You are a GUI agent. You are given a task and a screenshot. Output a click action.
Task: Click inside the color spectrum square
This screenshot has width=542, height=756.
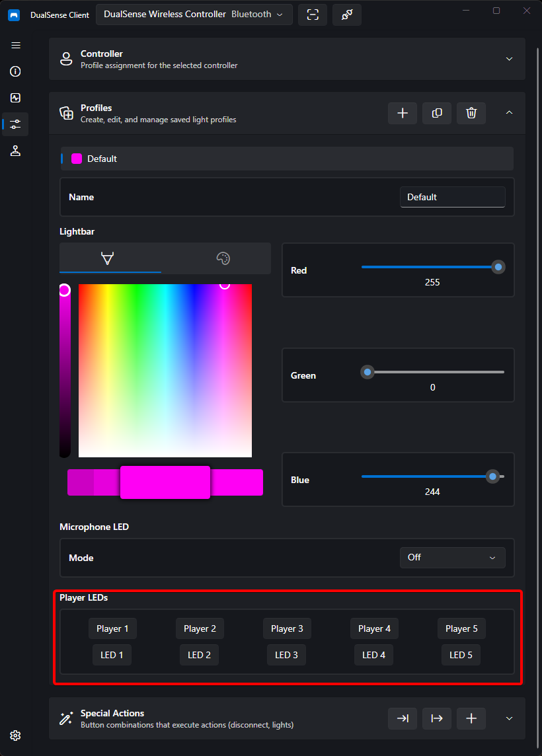click(165, 371)
